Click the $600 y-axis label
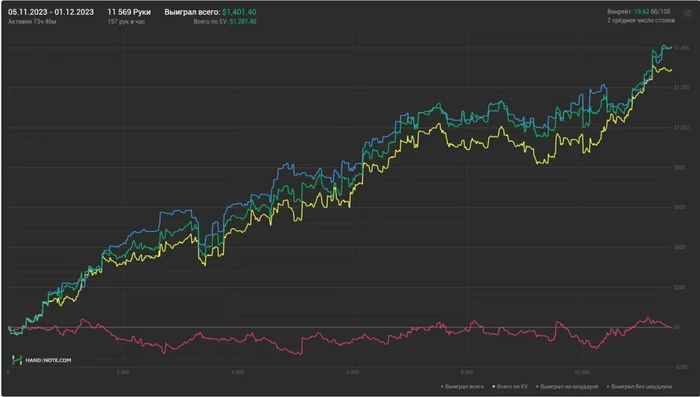The height and width of the screenshot is (397, 700). click(x=679, y=207)
